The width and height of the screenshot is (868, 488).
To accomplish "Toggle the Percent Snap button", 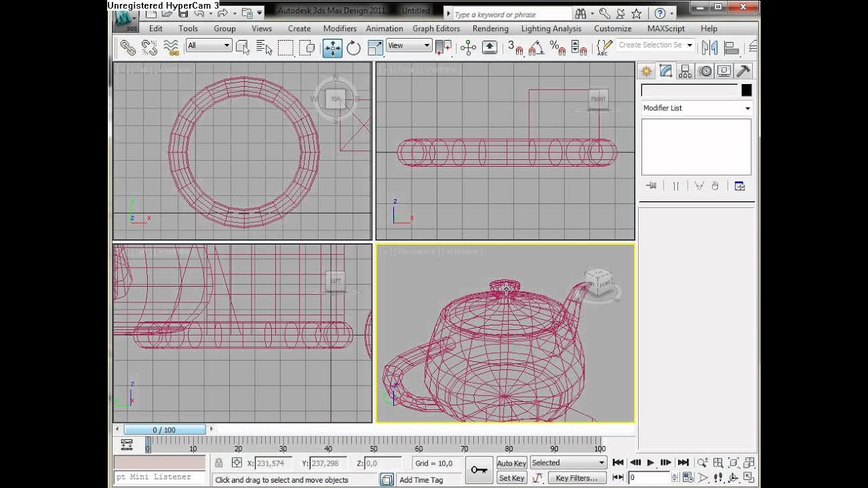I will pyautogui.click(x=557, y=47).
